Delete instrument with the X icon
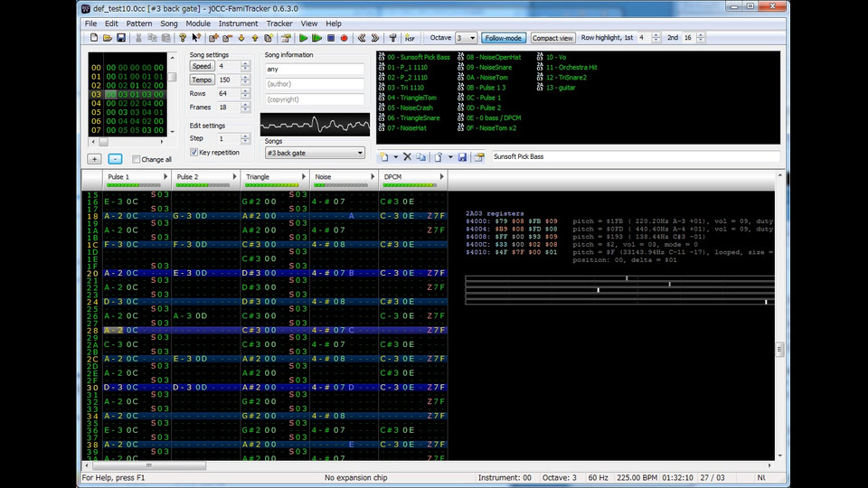 (x=407, y=157)
